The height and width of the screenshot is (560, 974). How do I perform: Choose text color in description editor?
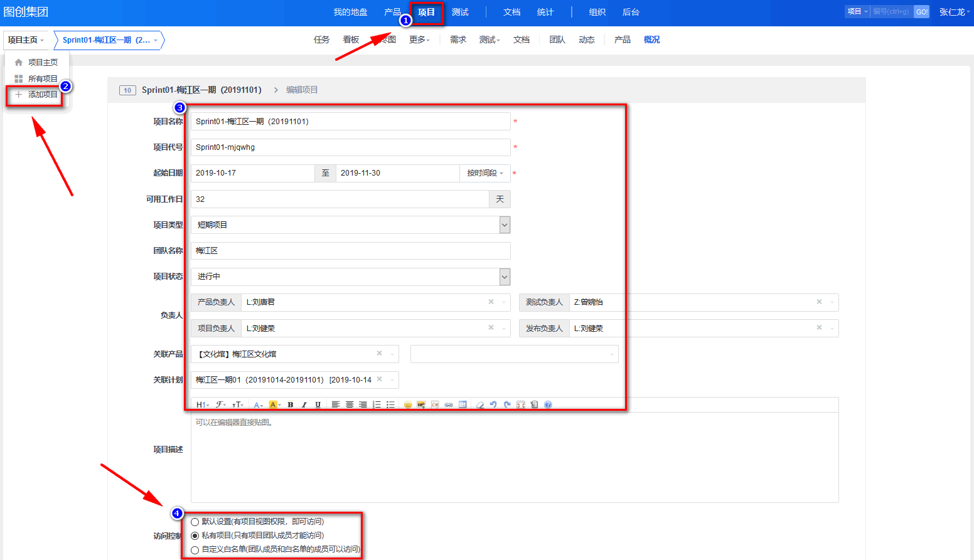(x=258, y=405)
